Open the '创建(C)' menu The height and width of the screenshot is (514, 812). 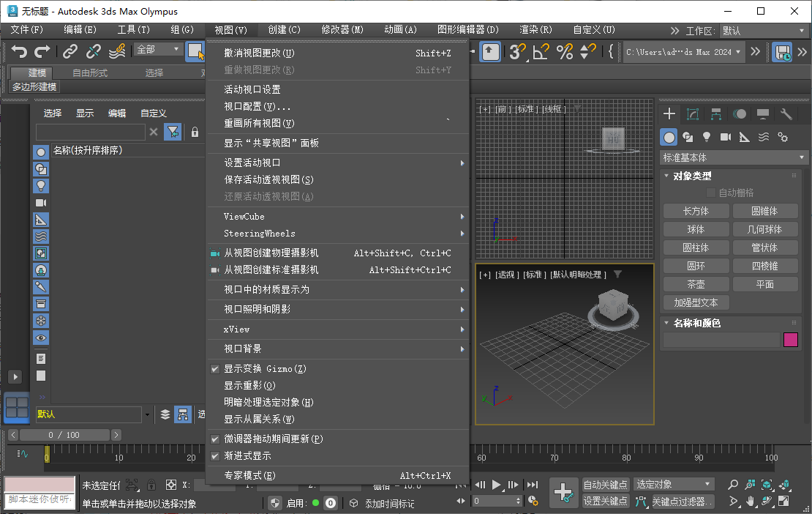(285, 29)
